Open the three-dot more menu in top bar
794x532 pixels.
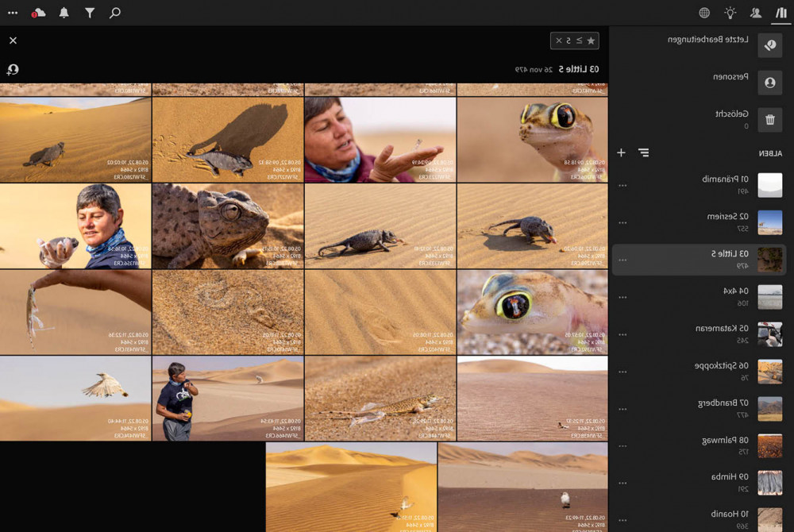13,13
